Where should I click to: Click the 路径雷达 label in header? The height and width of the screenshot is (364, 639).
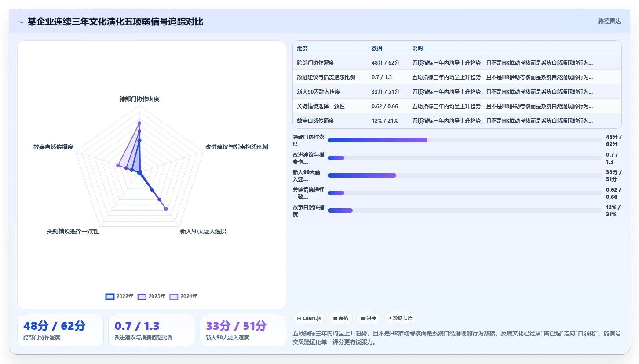tap(609, 21)
